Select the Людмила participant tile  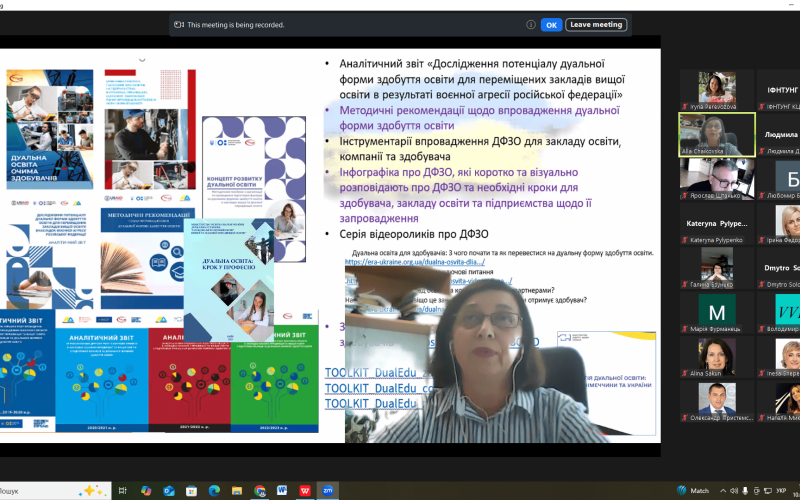[779, 135]
